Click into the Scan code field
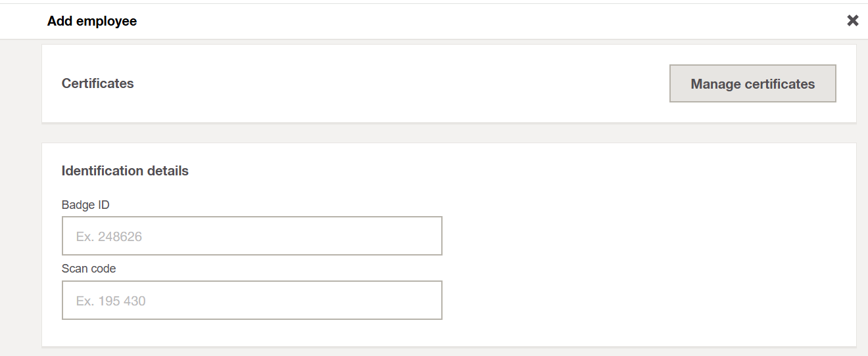The image size is (868, 356). click(252, 300)
